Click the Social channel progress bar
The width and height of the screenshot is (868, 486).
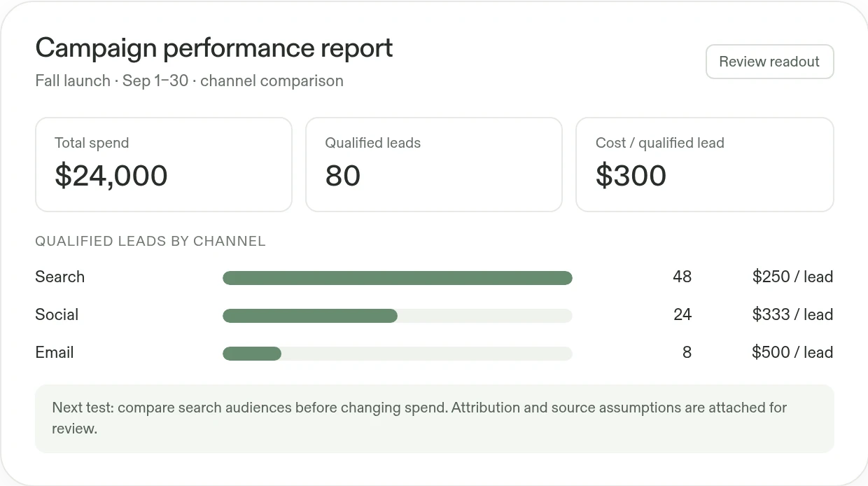[398, 316]
